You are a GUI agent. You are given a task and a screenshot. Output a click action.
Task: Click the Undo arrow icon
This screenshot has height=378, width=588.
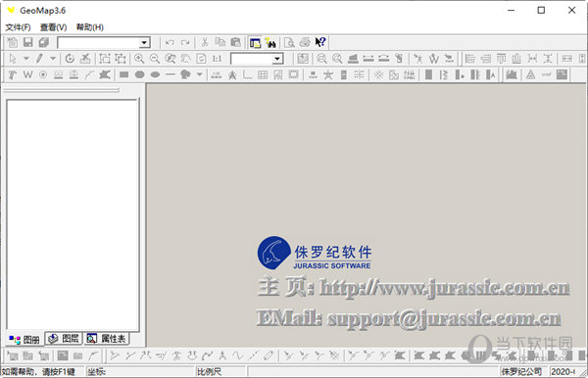170,43
